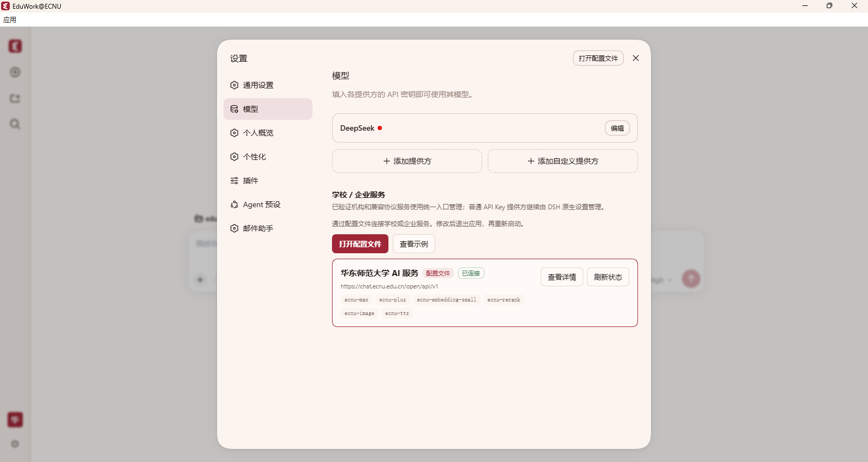Go to the 插件 settings section
Image resolution: width=868 pixels, height=462 pixels.
tap(268, 181)
